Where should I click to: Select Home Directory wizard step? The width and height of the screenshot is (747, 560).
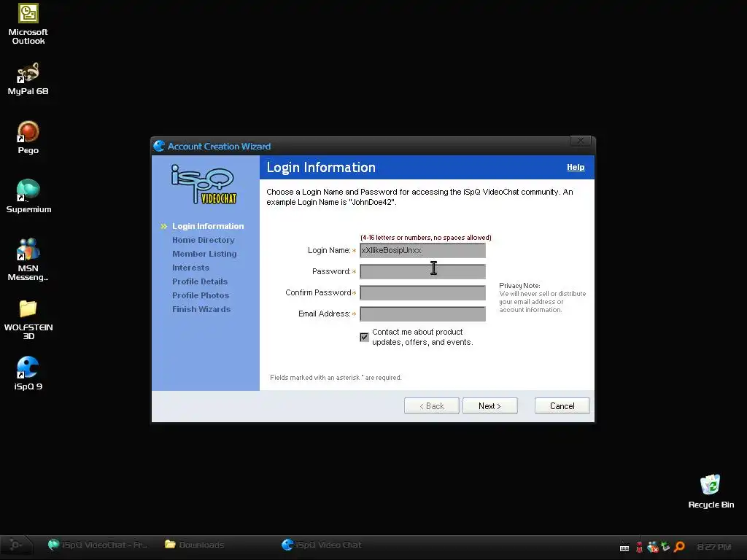pyautogui.click(x=204, y=240)
